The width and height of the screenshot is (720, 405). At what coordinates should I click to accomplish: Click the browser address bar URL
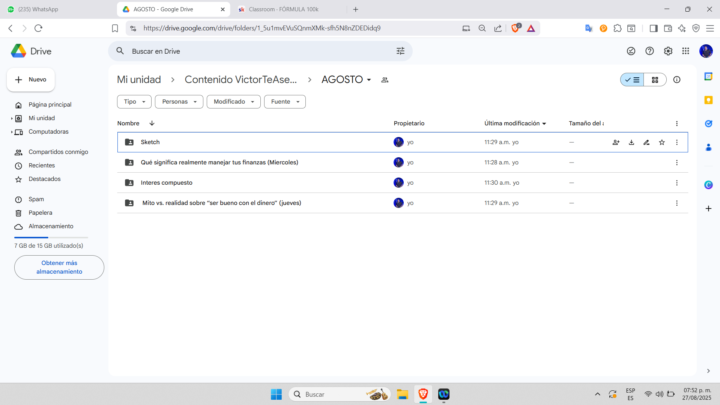262,28
